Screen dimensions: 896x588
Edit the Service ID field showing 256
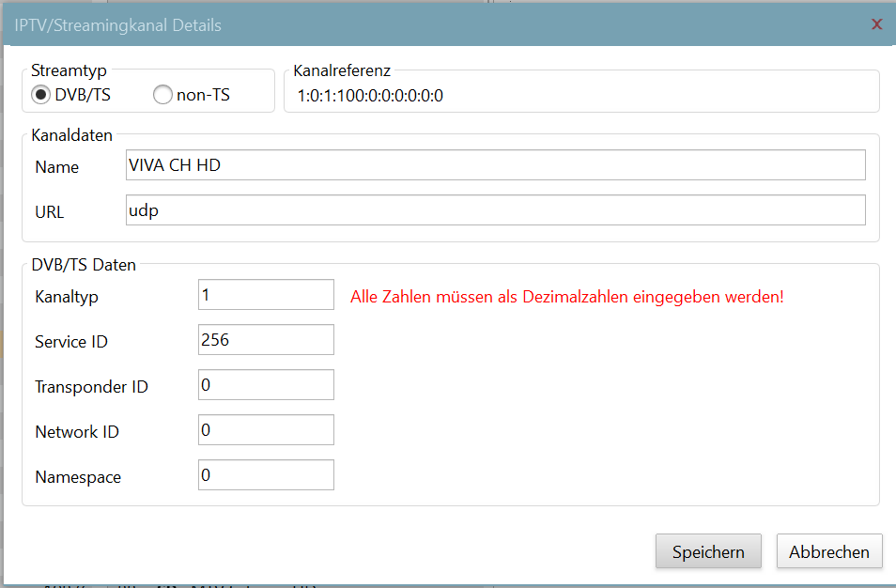(266, 340)
